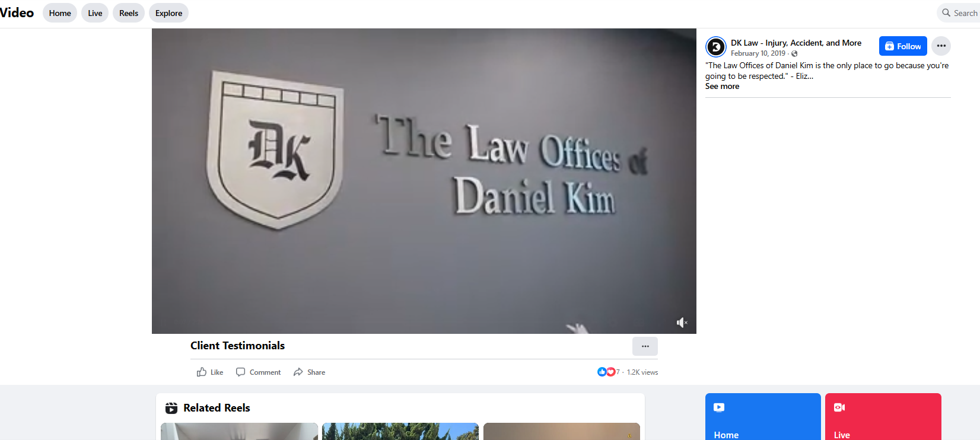View the like and love reaction icons
This screenshot has width=980, height=440.
coord(606,372)
